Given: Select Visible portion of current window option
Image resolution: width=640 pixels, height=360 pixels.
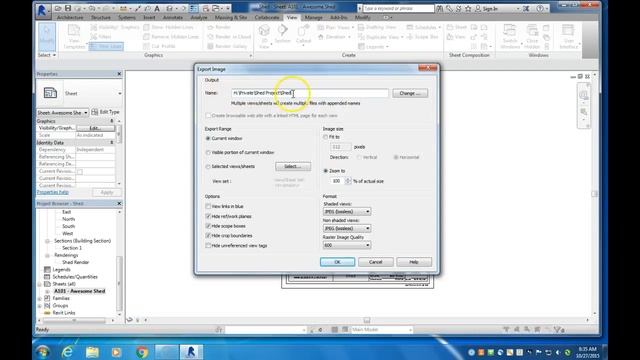Looking at the screenshot, I should coord(208,153).
